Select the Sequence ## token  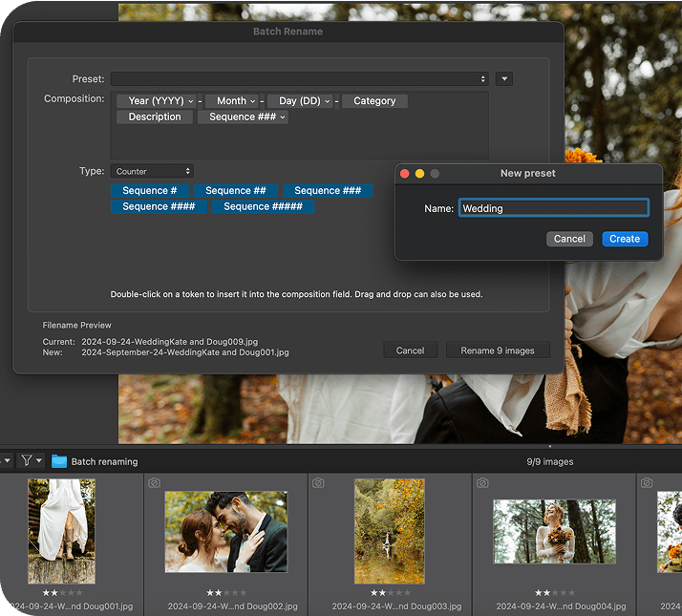[236, 191]
